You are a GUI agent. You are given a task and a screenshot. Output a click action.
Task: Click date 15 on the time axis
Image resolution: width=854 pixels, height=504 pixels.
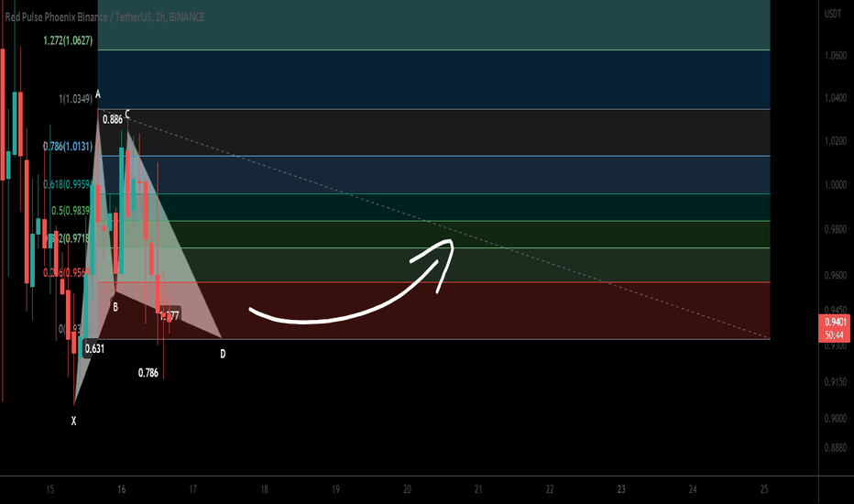[49, 489]
